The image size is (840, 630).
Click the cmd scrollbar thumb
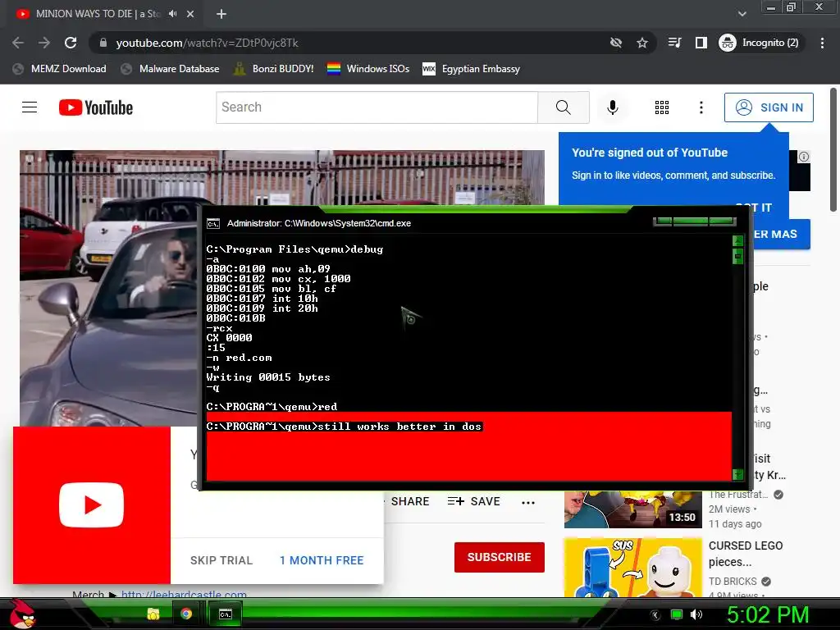tap(737, 258)
